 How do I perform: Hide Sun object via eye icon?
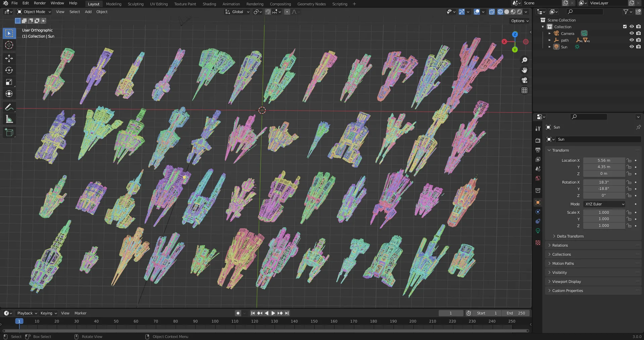[632, 47]
